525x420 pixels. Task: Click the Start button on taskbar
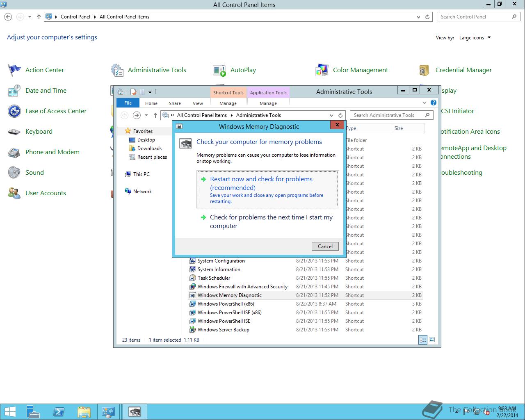(x=10, y=412)
